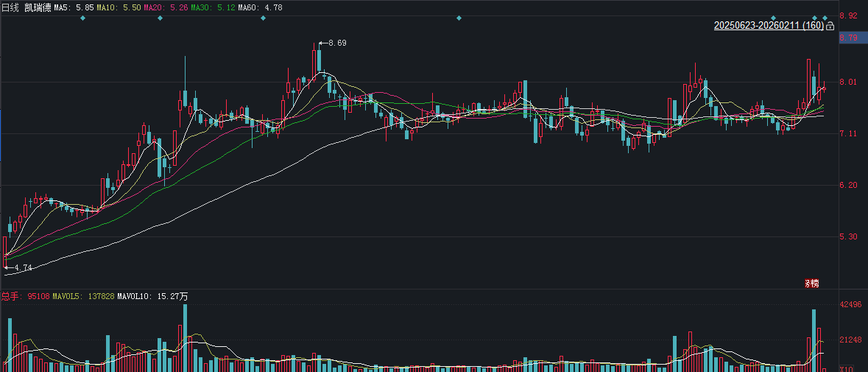The image size is (868, 372).
Task: Select the MA60 4.78 indicator label
Action: [259, 7]
